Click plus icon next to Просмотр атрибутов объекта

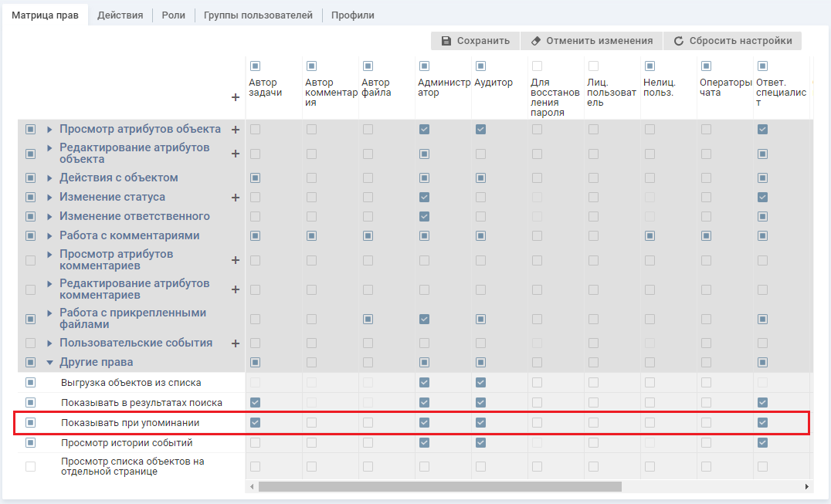point(236,130)
